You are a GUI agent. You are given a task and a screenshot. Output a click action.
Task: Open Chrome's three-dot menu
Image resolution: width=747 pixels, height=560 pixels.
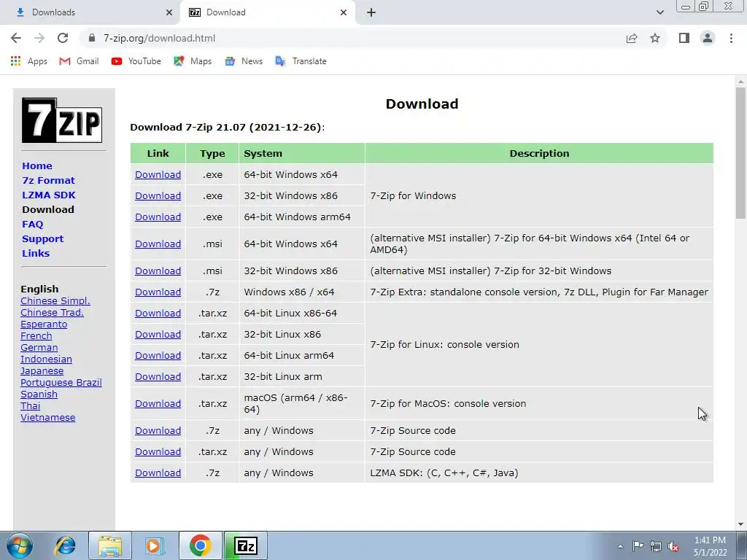click(x=731, y=38)
